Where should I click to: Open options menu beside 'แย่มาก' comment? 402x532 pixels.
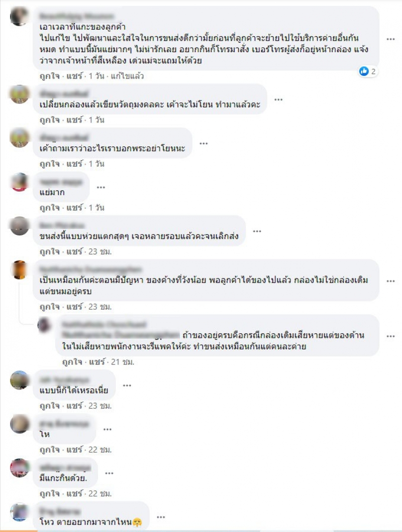(101, 187)
